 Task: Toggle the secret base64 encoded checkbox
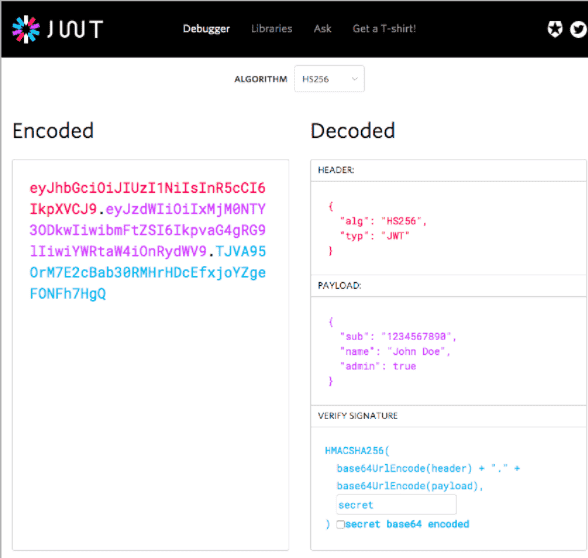coord(340,524)
